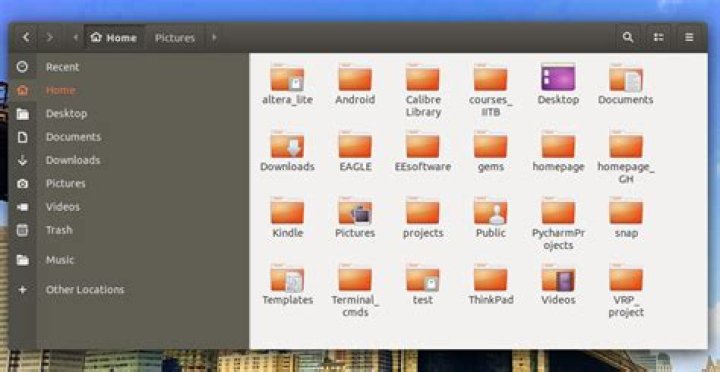Select the EAGLE folder icon
720x372 pixels.
pyautogui.click(x=355, y=144)
